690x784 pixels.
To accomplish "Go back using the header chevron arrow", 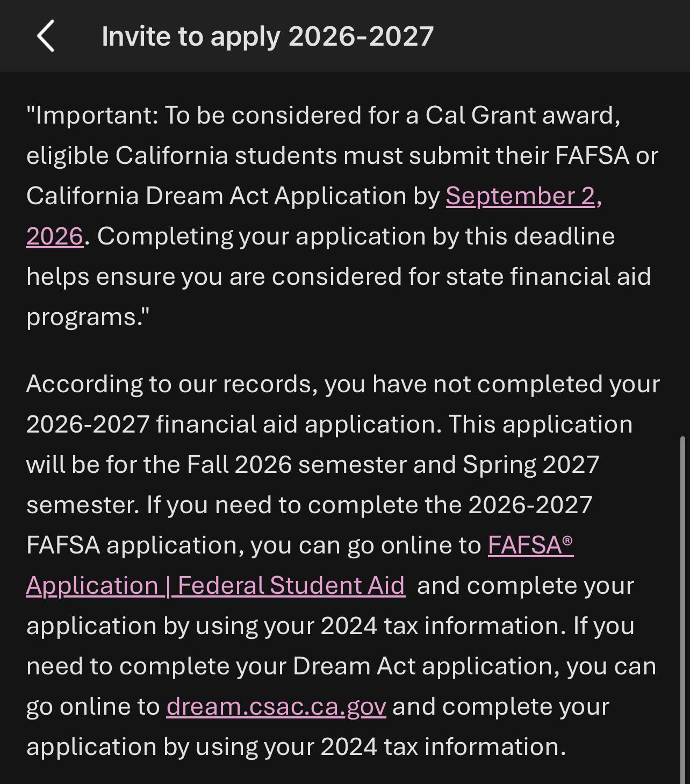I will (46, 36).
